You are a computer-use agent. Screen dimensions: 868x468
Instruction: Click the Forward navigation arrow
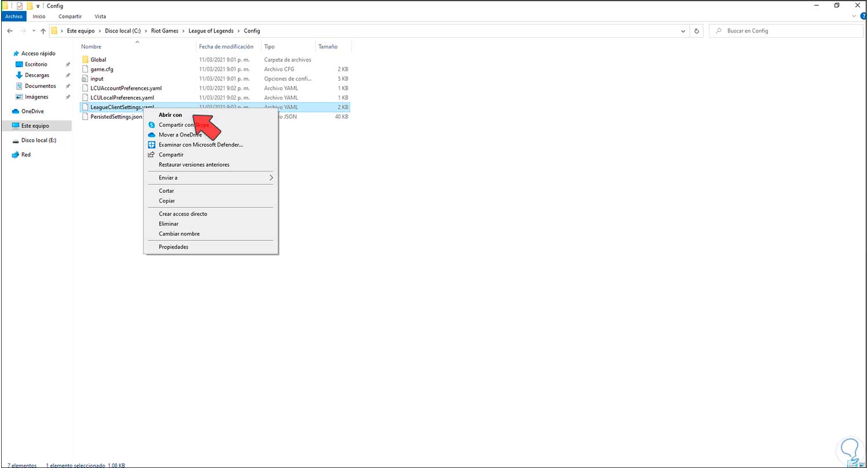[23, 31]
